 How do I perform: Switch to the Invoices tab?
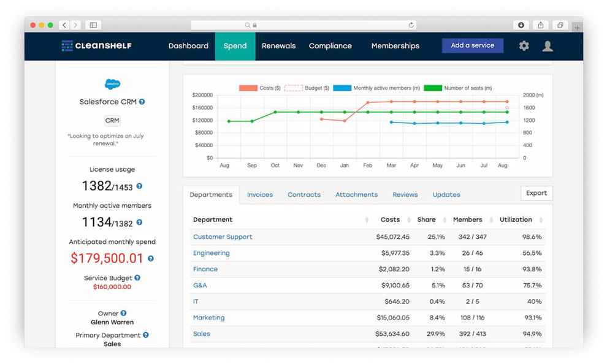pos(260,195)
